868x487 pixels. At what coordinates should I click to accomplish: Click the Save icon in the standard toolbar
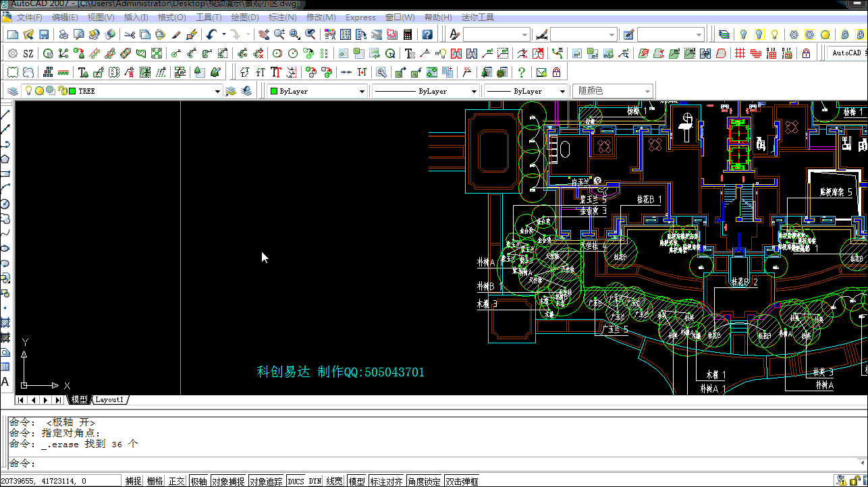45,34
